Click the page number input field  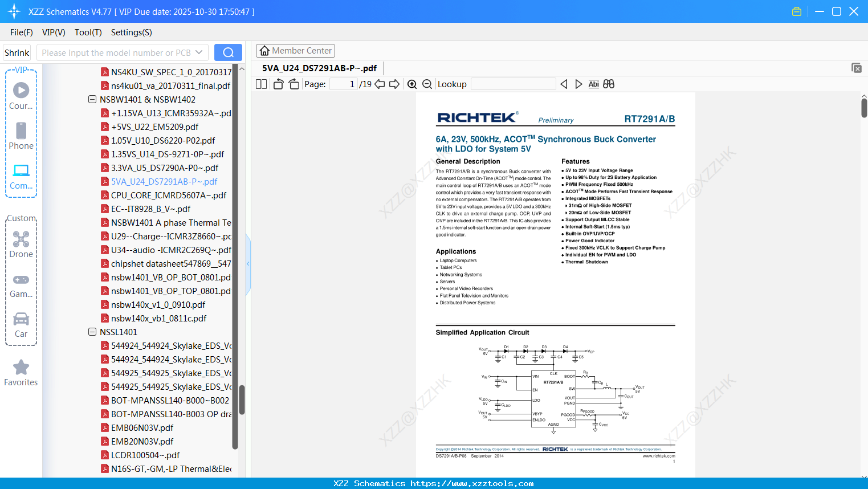click(x=343, y=84)
